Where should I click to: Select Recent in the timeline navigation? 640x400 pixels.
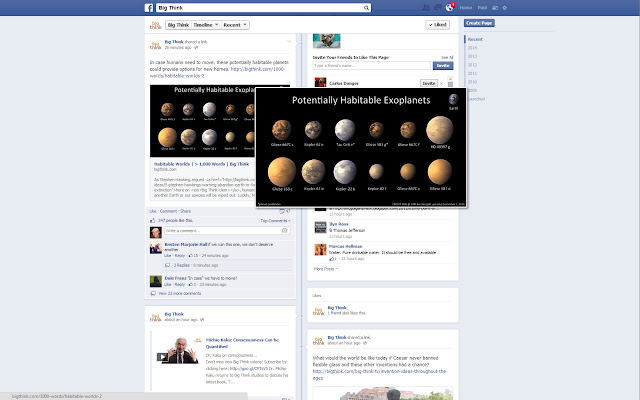click(x=475, y=39)
